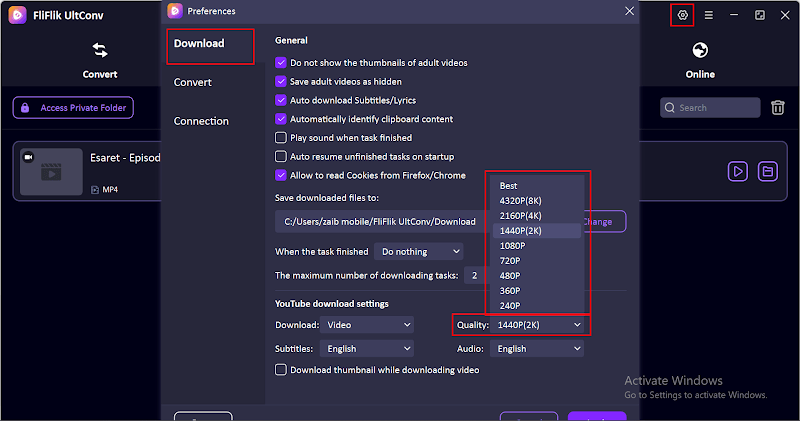Enable Download thumbnail while downloading video

point(281,369)
